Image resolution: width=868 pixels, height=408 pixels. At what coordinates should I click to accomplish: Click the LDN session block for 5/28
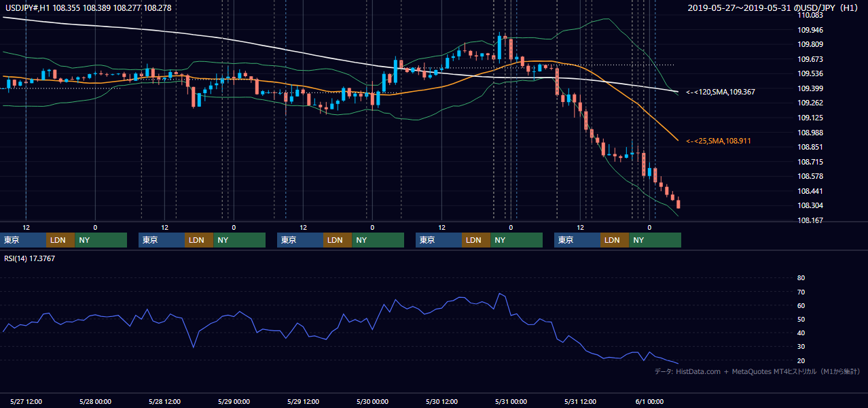click(199, 240)
